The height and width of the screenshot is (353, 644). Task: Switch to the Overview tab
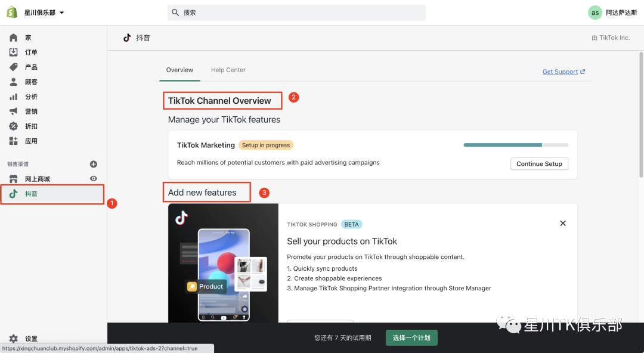point(179,70)
